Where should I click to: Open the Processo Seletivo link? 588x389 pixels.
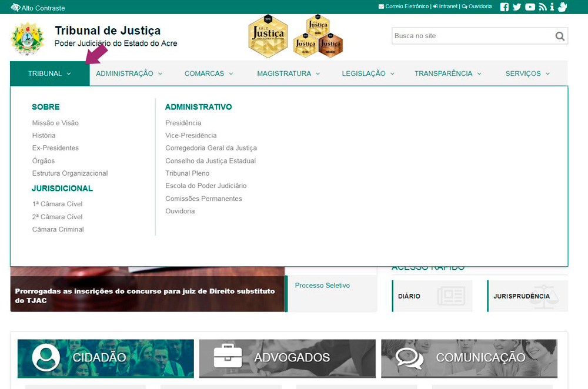coord(322,286)
